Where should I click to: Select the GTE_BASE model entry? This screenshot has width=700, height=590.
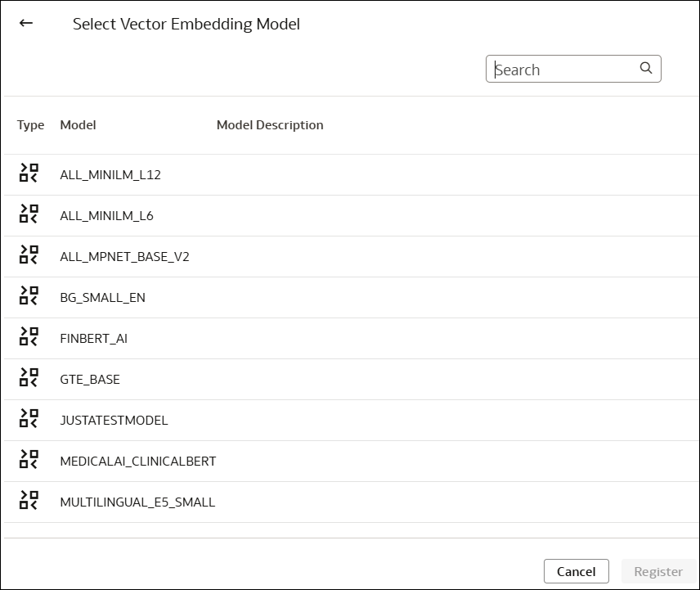[89, 379]
